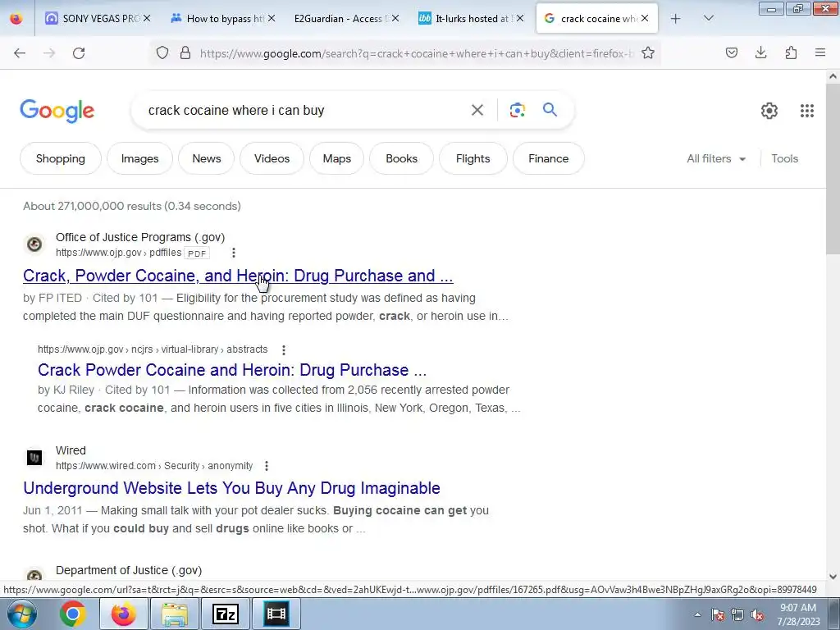Open Crack Powder Cocaine and Heroin abstracts result
The image size is (840, 630).
point(232,370)
